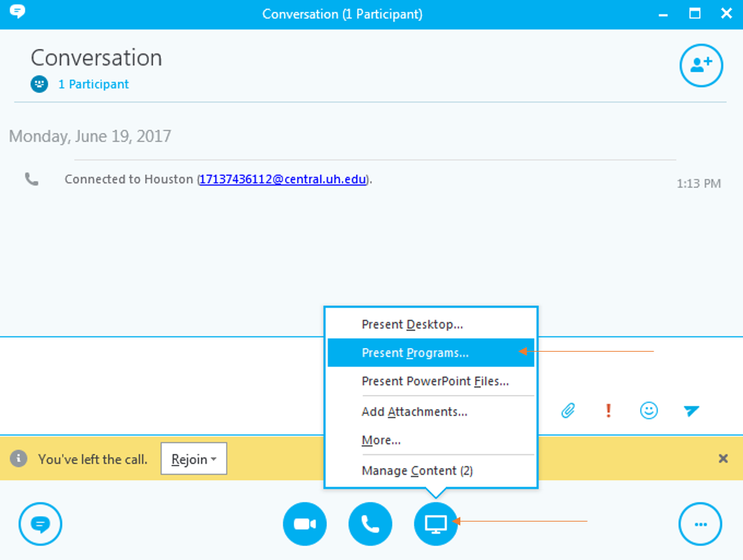Click the present monitor button
The image size is (743, 560).
point(436,524)
